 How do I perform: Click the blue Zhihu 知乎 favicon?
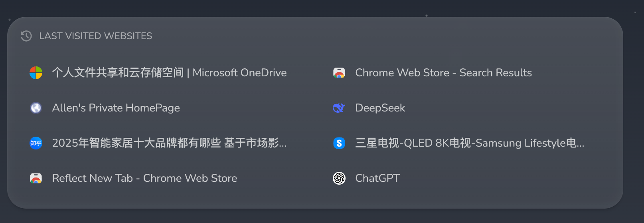(36, 143)
